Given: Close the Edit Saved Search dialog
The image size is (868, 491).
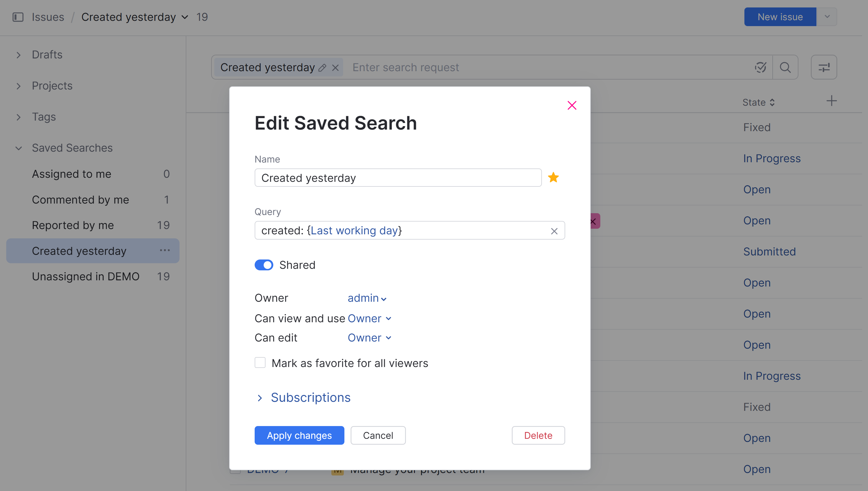Looking at the screenshot, I should click(572, 106).
